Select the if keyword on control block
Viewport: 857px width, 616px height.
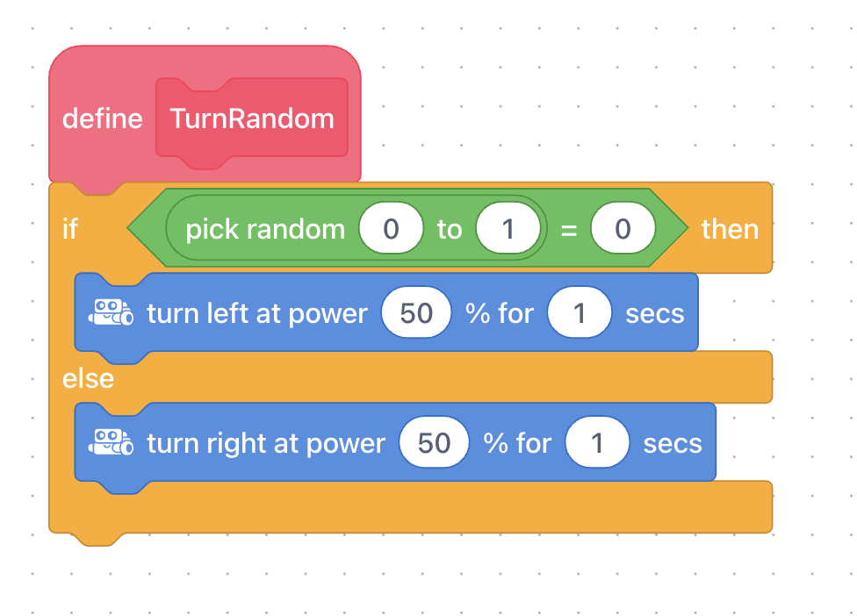pyautogui.click(x=70, y=229)
